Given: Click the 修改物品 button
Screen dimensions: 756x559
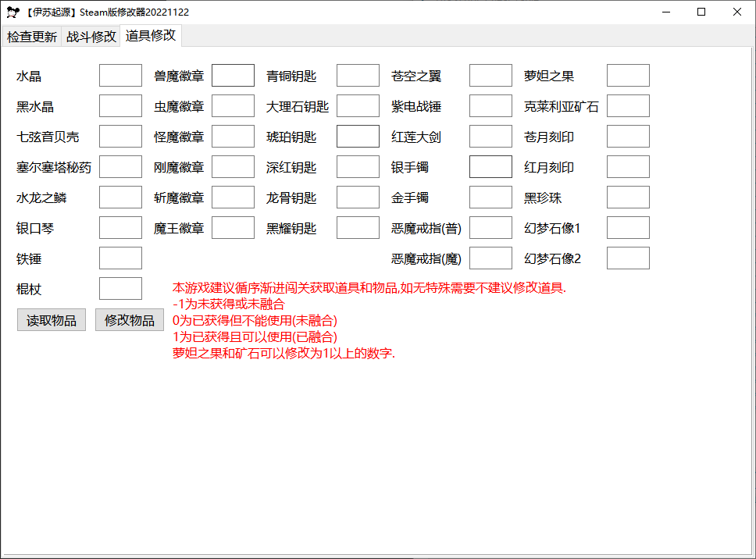Looking at the screenshot, I should click(129, 319).
